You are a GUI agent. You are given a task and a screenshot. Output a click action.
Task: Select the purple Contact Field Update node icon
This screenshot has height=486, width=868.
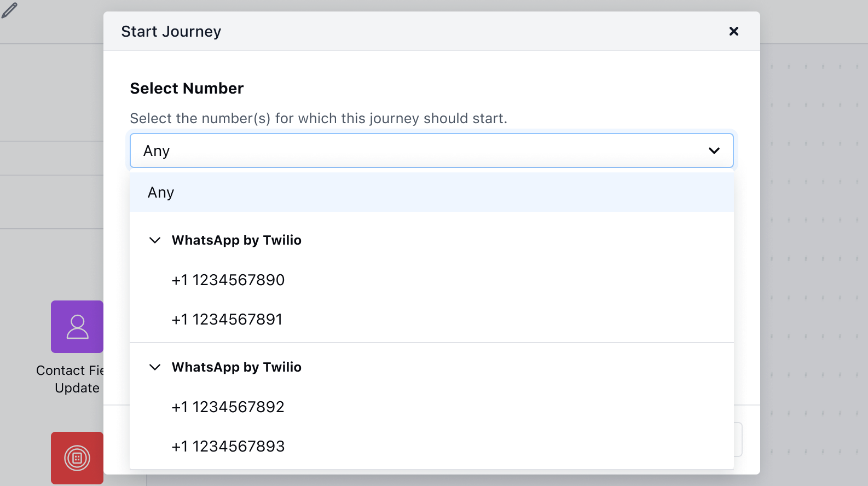click(x=77, y=327)
